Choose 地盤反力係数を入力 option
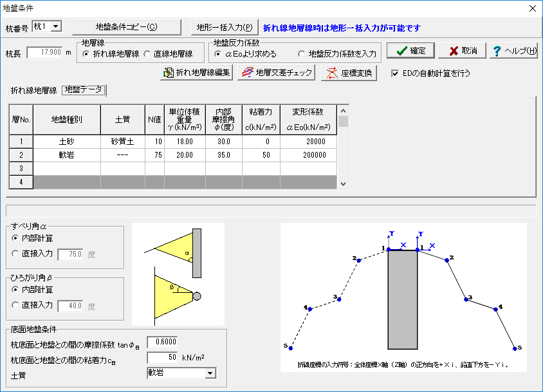Image resolution: width=543 pixels, height=392 pixels. click(337, 54)
